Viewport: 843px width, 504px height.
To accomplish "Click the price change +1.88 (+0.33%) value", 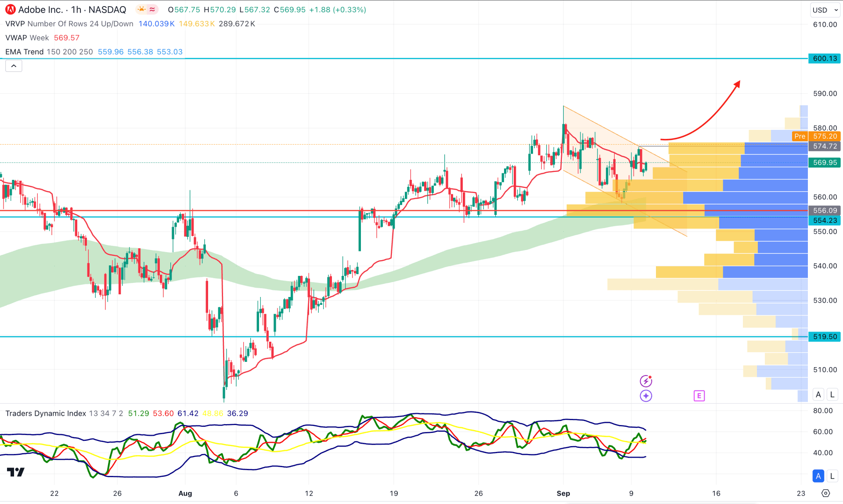I will 338,10.
